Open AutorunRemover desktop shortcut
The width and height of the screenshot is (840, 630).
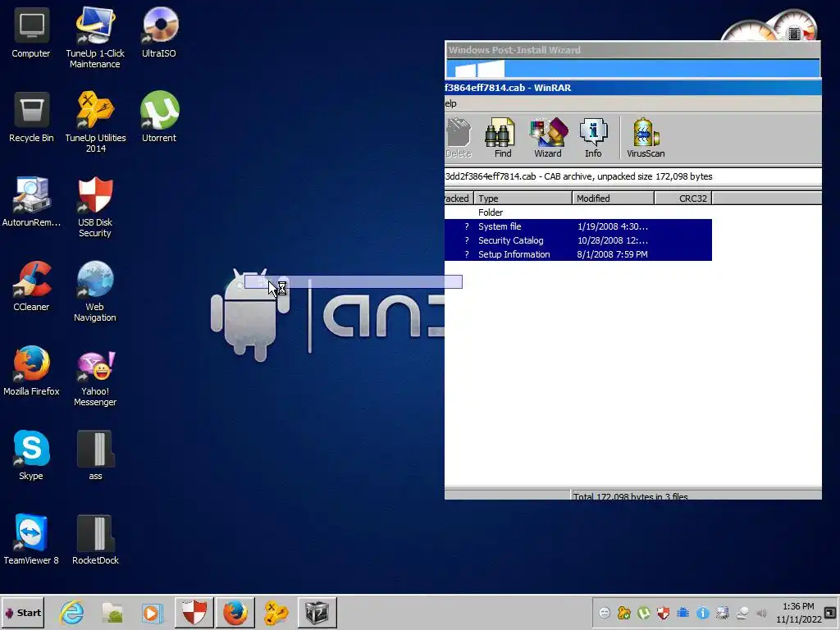click(31, 202)
